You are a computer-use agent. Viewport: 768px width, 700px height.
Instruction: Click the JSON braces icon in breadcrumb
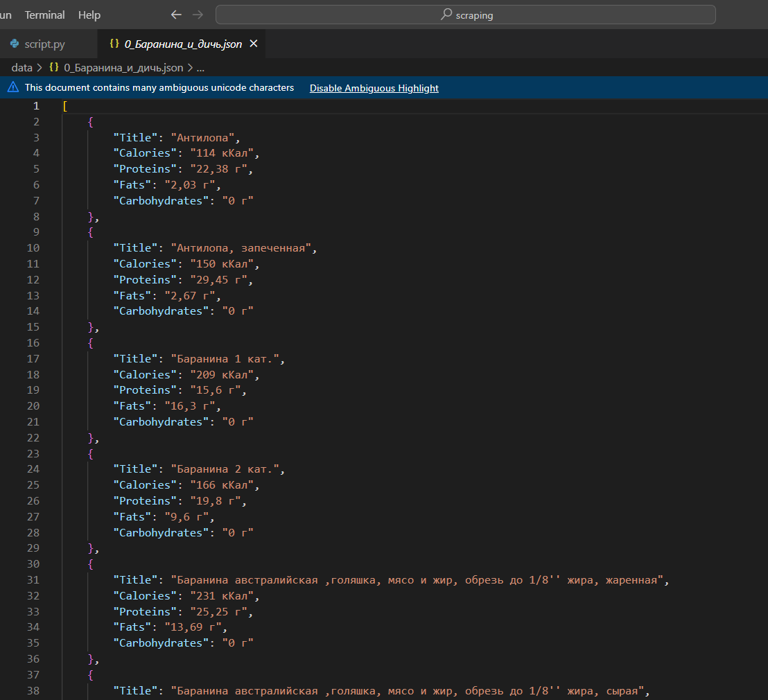tap(54, 67)
